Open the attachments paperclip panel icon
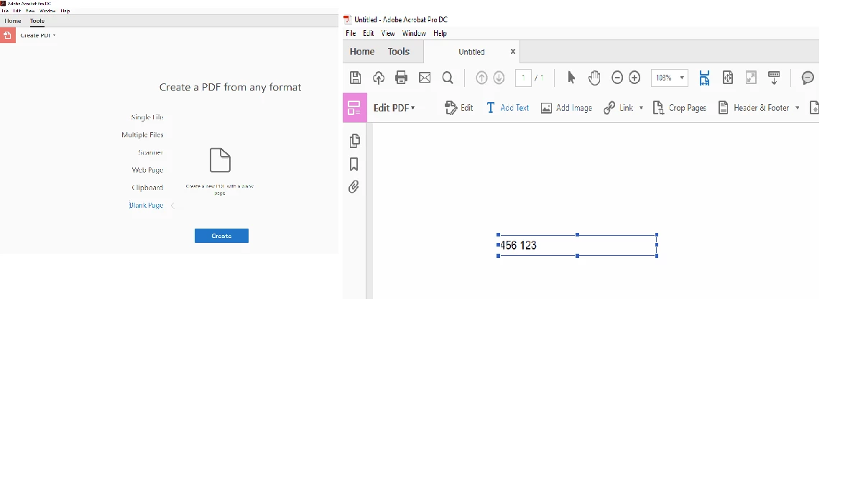The height and width of the screenshot is (501, 868). pyautogui.click(x=354, y=187)
